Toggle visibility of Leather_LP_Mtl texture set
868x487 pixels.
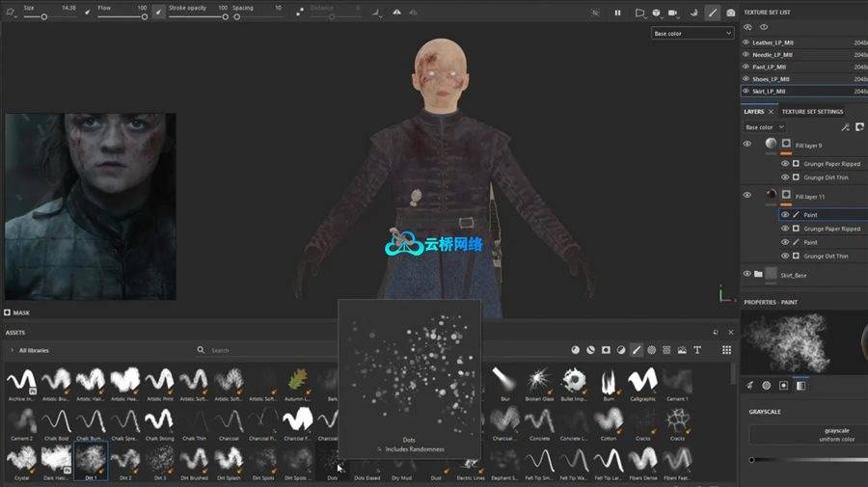coord(746,43)
